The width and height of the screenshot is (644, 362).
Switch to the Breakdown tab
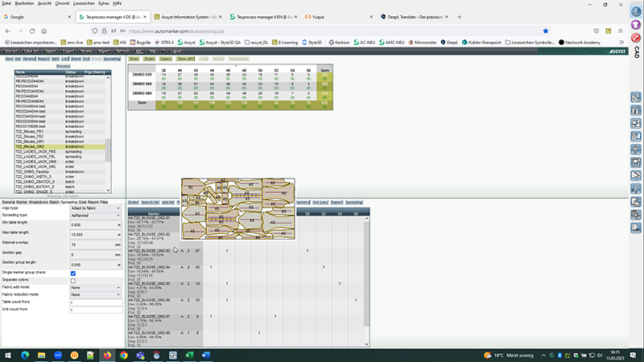coord(38,202)
